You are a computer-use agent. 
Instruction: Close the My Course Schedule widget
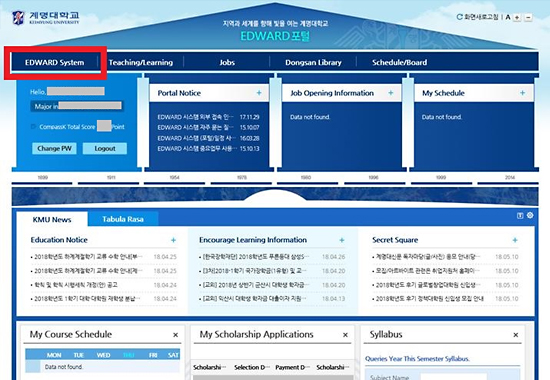pyautogui.click(x=175, y=335)
